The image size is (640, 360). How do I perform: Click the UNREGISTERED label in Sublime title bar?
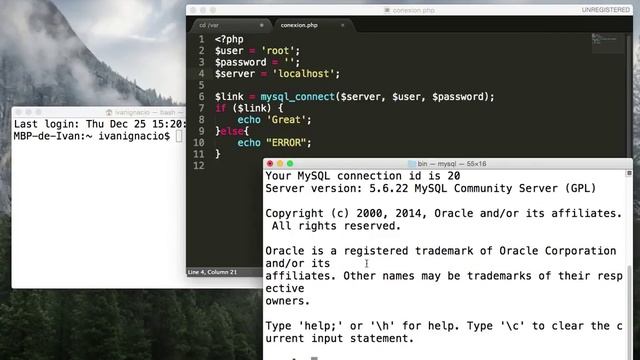[x=606, y=10]
